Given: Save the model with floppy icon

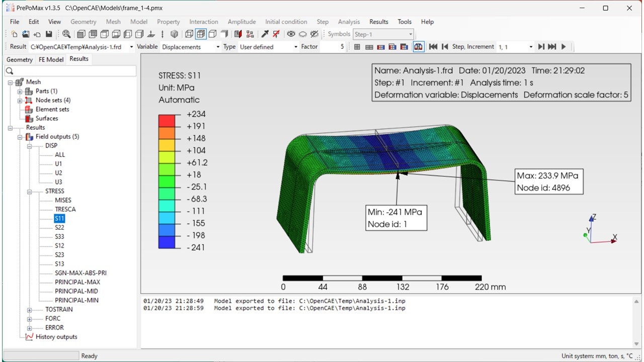Looking at the screenshot, I should point(49,34).
